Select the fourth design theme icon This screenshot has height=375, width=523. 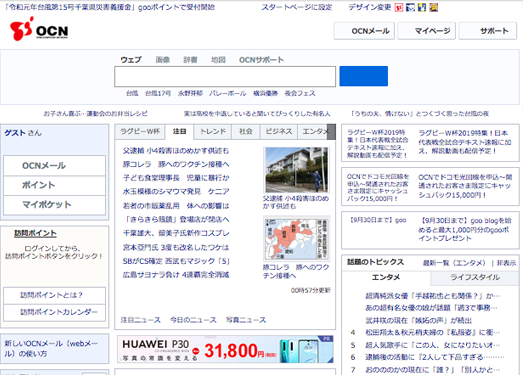tap(434, 7)
